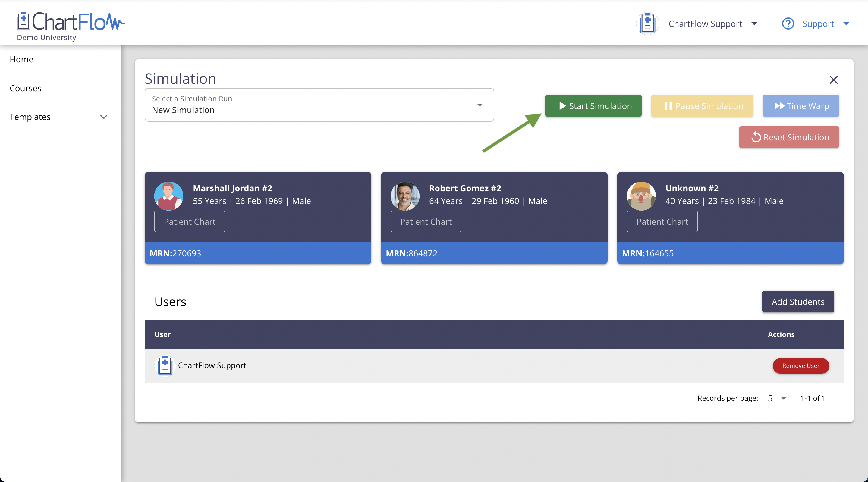Screen dimensions: 868x482
Task: Click the clipboard icon beside ChartFlow Support user
Action: tap(165, 365)
